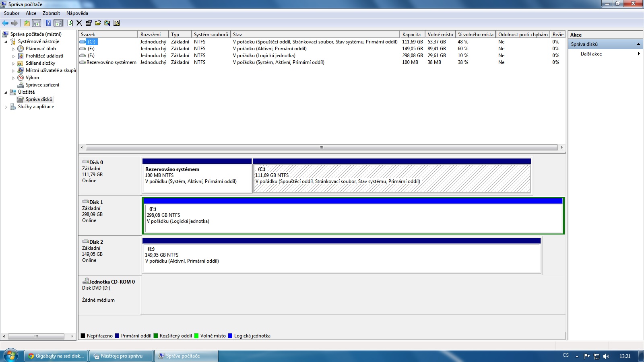Expand Místní uživatelé a skupiny node

(x=13, y=70)
